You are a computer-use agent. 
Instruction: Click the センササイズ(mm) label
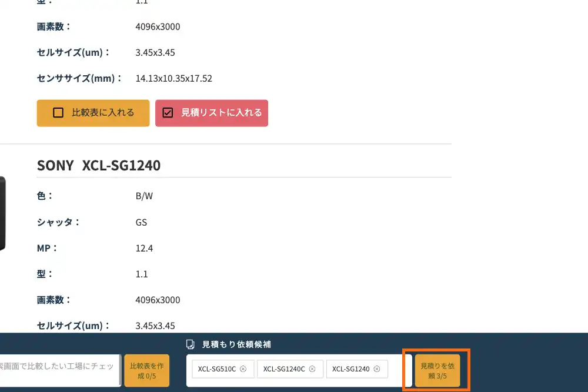coord(79,78)
